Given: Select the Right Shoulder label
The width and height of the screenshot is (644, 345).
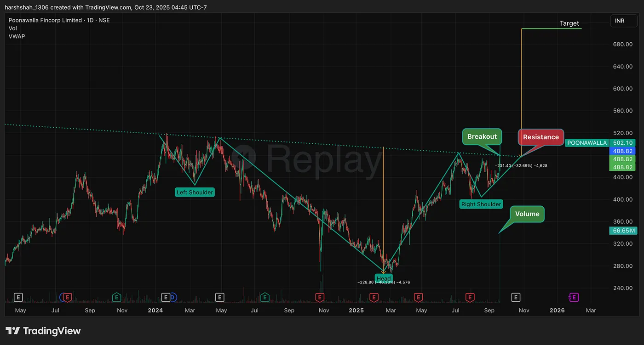Looking at the screenshot, I should point(481,204).
